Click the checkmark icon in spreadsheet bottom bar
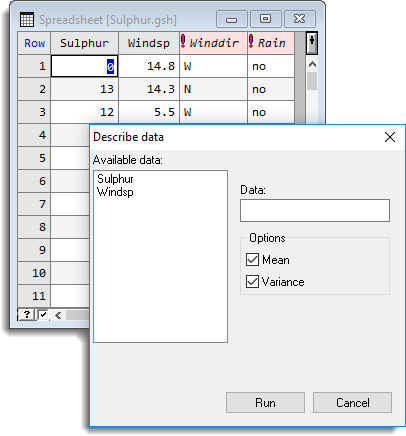This screenshot has width=406, height=436. [x=43, y=315]
